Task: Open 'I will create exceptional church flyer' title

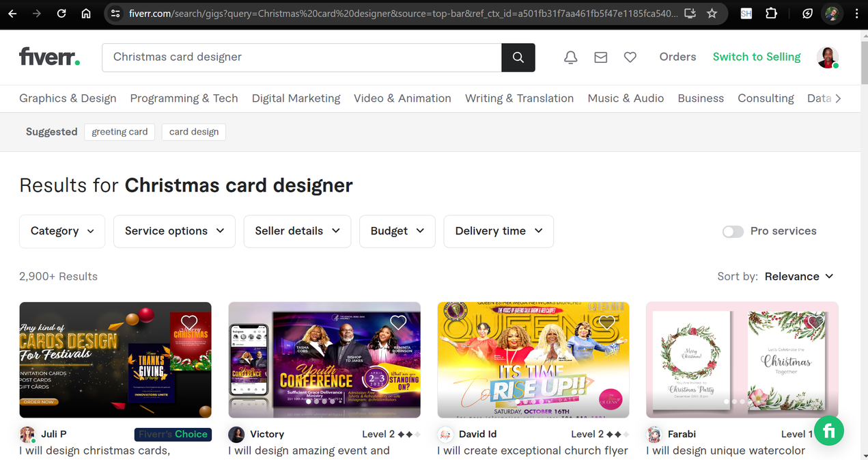Action: (533, 451)
